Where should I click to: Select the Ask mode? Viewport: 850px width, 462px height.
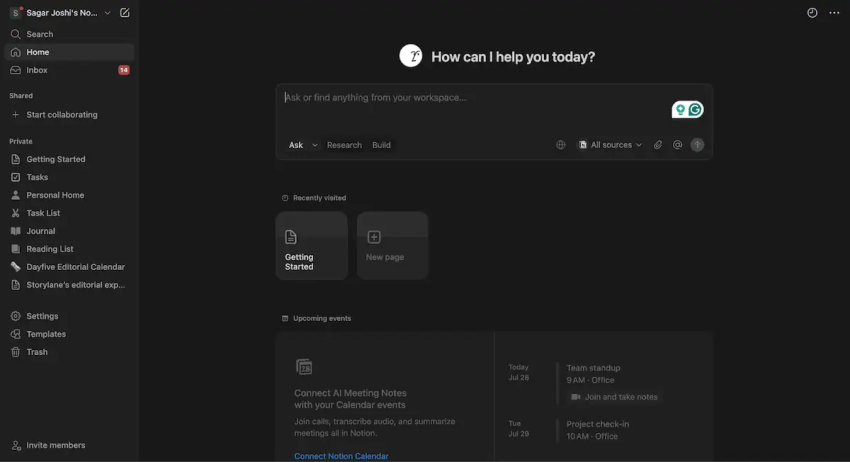pyautogui.click(x=295, y=145)
